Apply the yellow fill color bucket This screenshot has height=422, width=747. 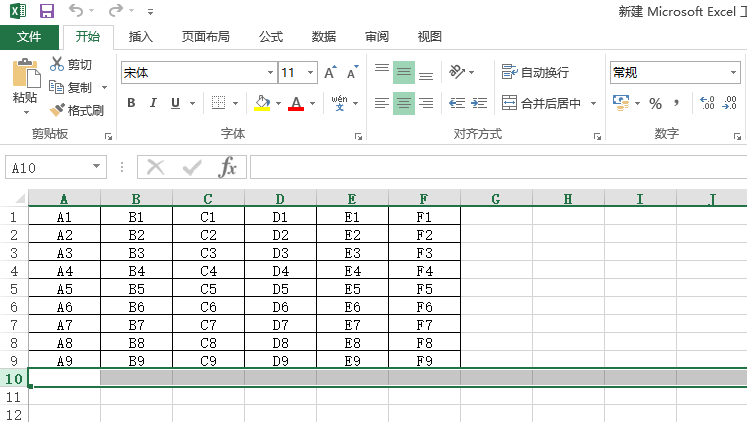[262, 103]
